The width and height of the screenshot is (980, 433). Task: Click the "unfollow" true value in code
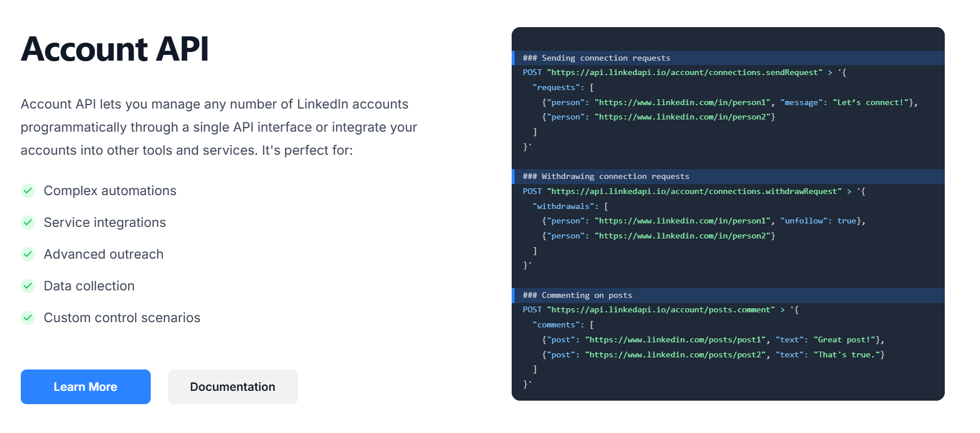[x=847, y=221]
